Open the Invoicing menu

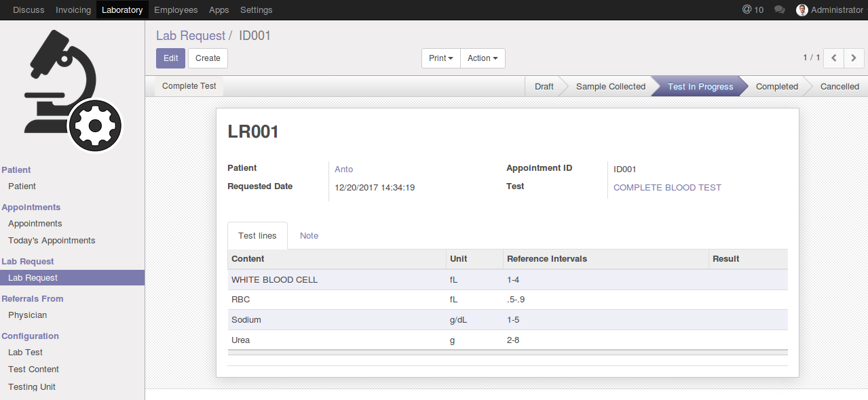(x=73, y=10)
